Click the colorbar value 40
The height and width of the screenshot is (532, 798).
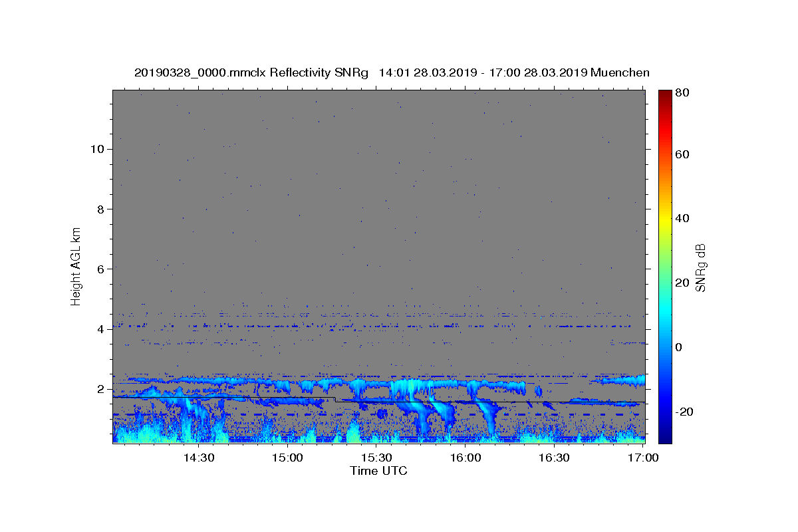[683, 218]
